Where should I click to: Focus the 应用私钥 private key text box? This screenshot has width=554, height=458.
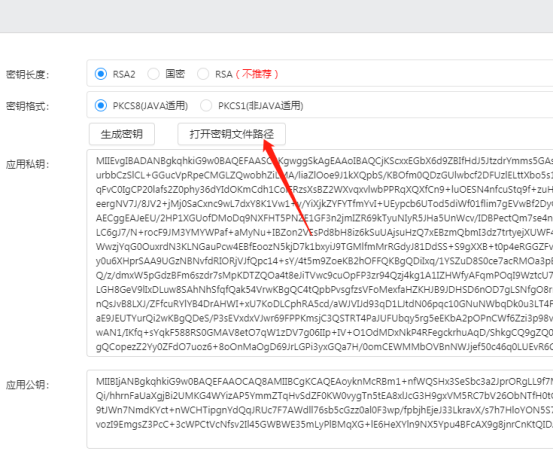pyautogui.click(x=320, y=253)
